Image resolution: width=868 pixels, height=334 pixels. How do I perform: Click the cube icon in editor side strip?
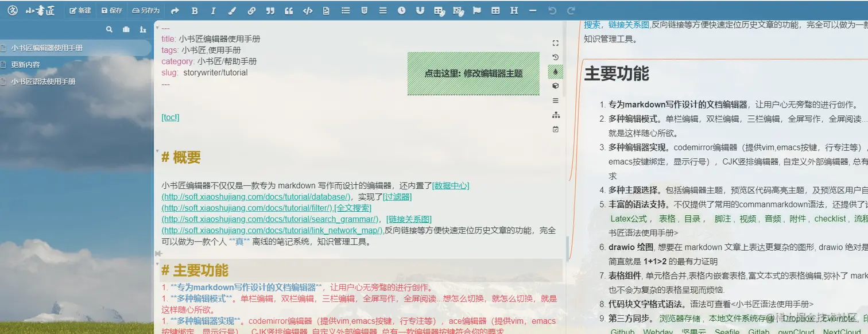click(555, 86)
